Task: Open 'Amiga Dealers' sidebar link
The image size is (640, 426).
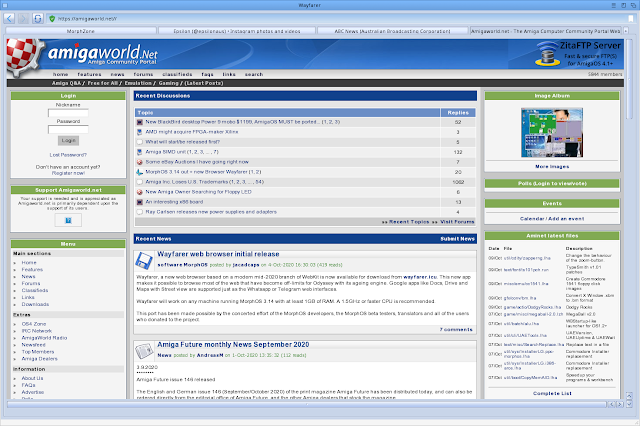Action: 40,359
